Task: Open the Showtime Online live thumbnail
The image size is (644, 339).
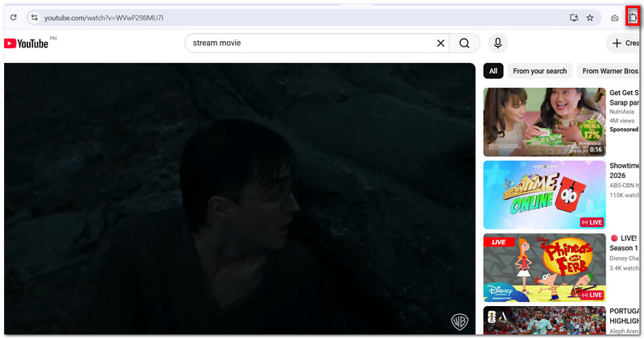Action: click(544, 195)
